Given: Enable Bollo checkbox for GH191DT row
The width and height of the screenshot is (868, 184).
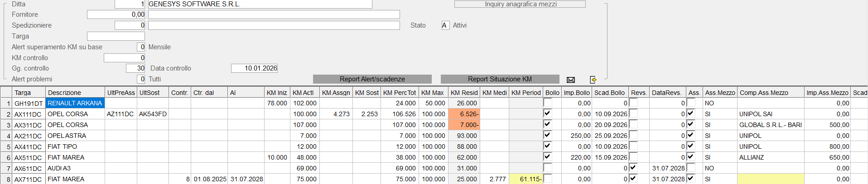Looking at the screenshot, I should pos(547,103).
